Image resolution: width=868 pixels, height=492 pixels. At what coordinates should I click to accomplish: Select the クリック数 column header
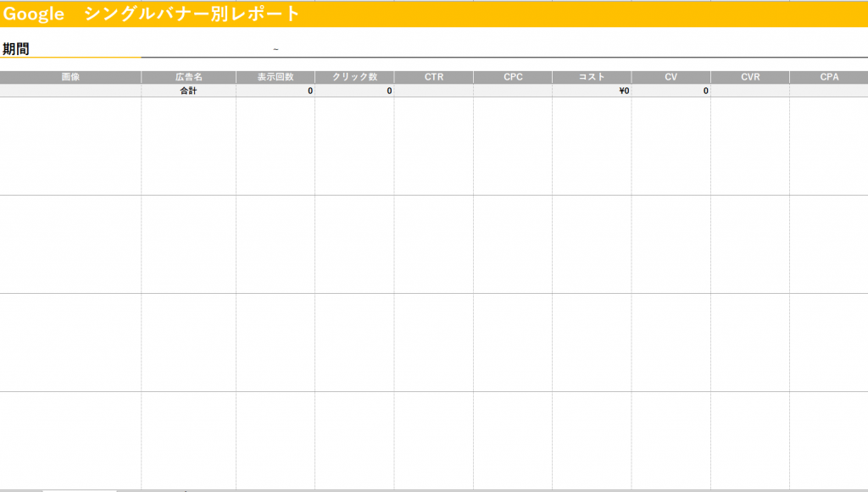[354, 77]
